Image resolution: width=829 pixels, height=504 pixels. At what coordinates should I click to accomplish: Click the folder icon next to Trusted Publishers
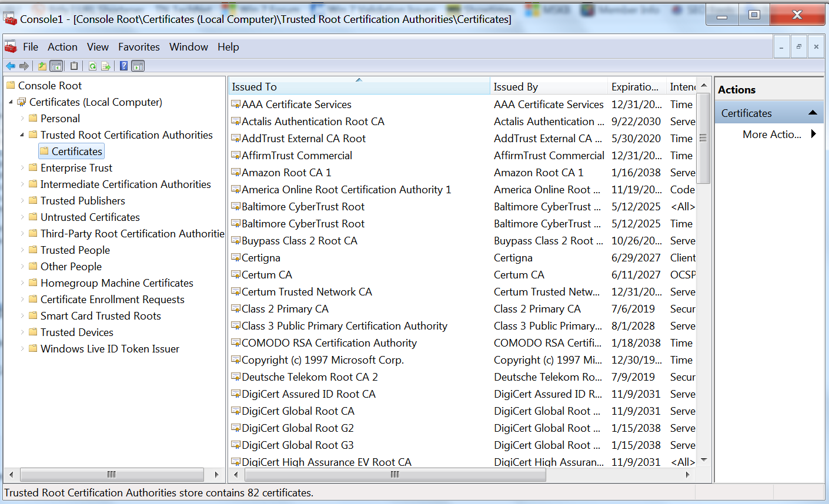tap(34, 200)
